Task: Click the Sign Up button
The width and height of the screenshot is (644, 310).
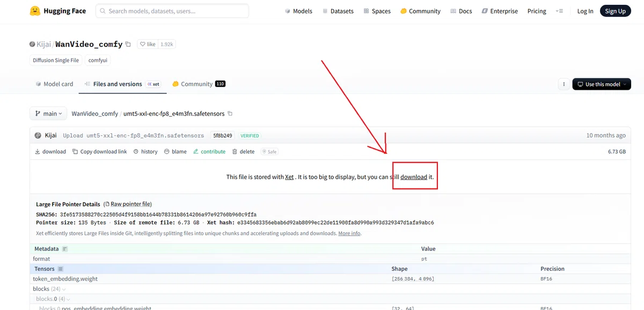Action: 615,11
